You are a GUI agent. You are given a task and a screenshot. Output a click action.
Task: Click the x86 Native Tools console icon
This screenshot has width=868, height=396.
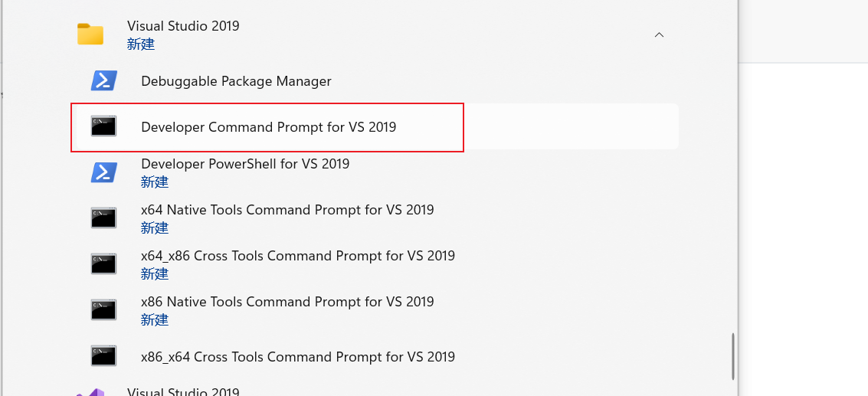pyautogui.click(x=103, y=310)
